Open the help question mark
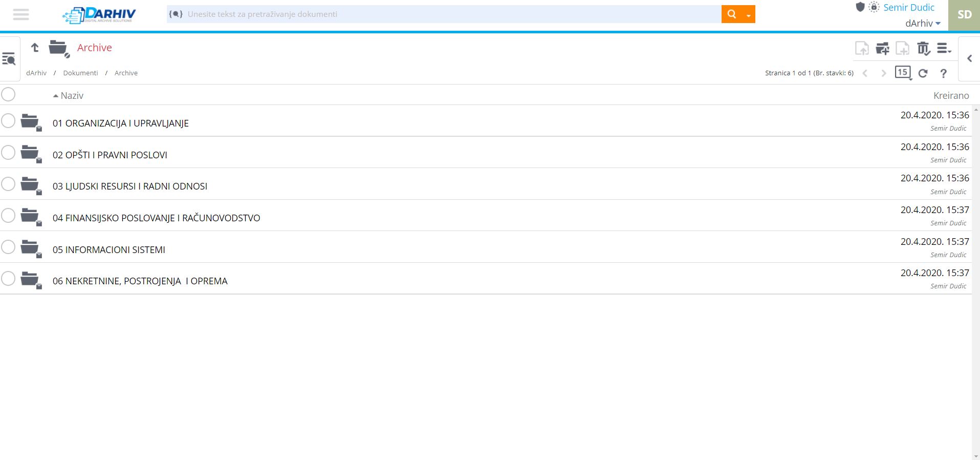The height and width of the screenshot is (460, 980). pyautogui.click(x=943, y=73)
